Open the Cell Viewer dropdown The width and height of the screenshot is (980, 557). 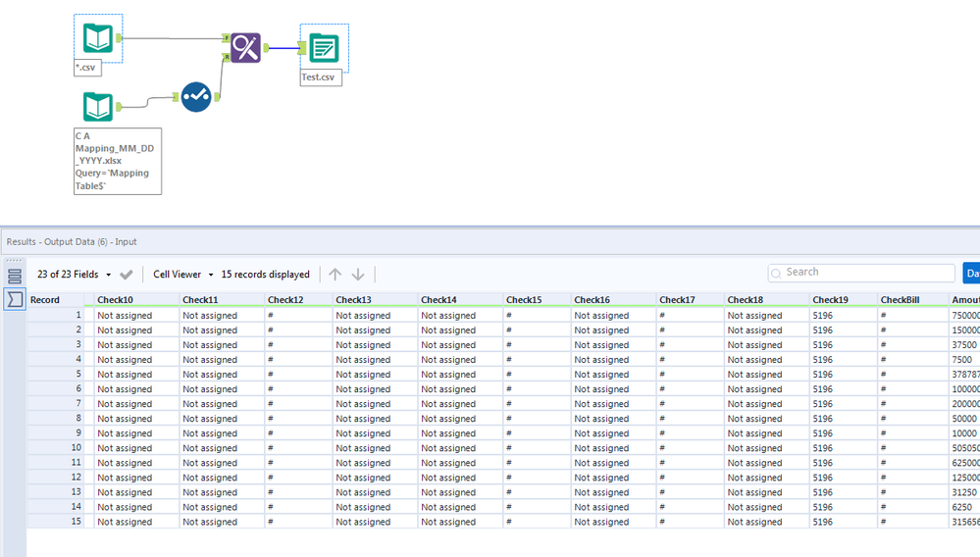click(x=183, y=275)
